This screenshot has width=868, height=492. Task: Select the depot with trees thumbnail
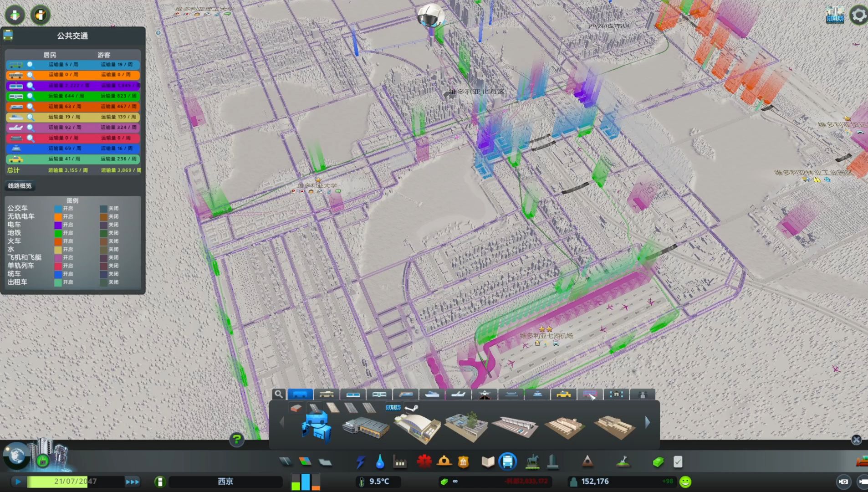(x=466, y=426)
